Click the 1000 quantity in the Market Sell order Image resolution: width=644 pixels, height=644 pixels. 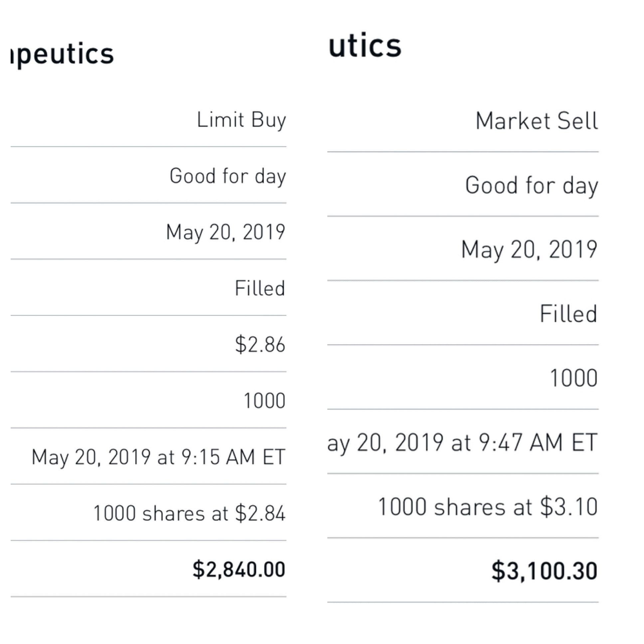[x=574, y=378]
